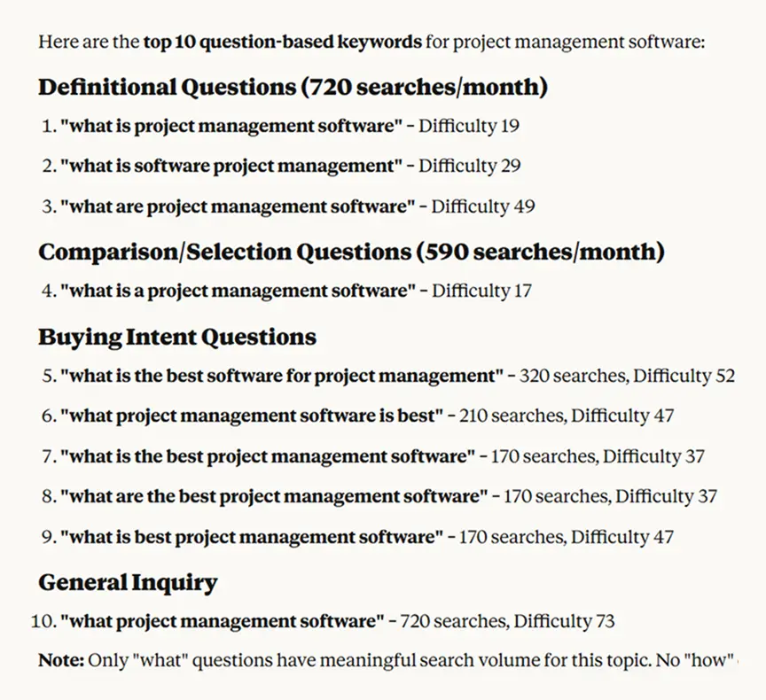This screenshot has width=766, height=700.
Task: Click the "320 searches, Difficulty 52" text
Action: pos(627,376)
